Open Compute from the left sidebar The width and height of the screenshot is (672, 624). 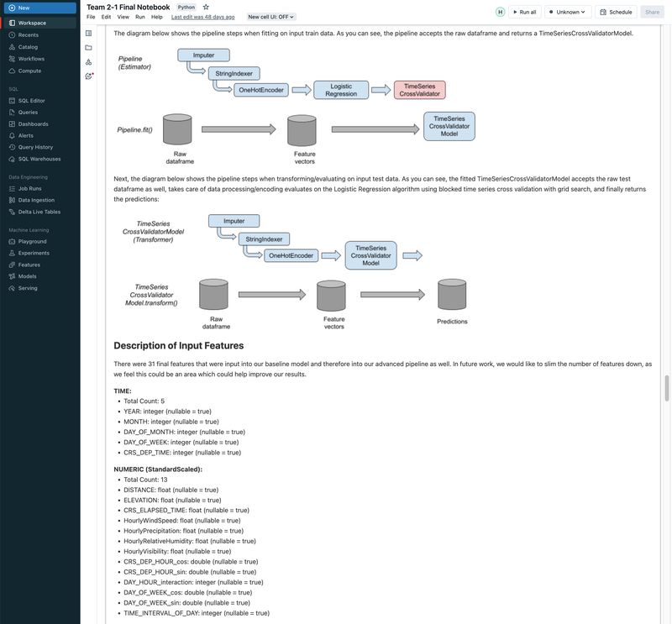click(30, 71)
